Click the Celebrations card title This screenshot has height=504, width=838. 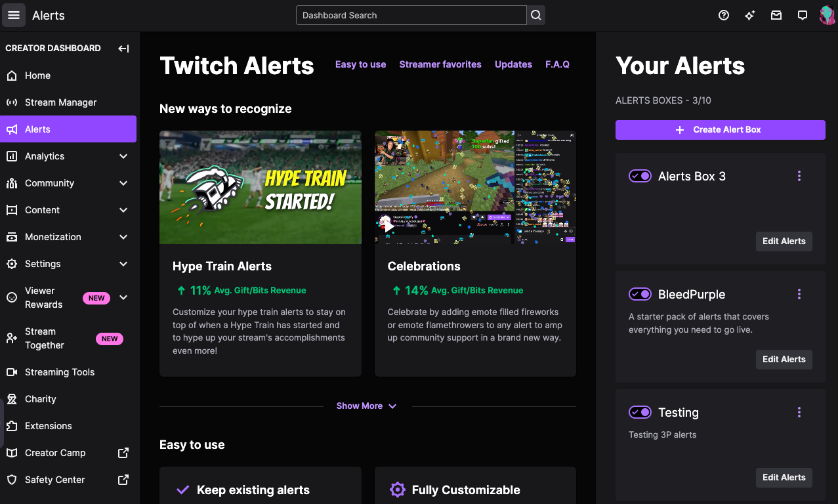(424, 266)
